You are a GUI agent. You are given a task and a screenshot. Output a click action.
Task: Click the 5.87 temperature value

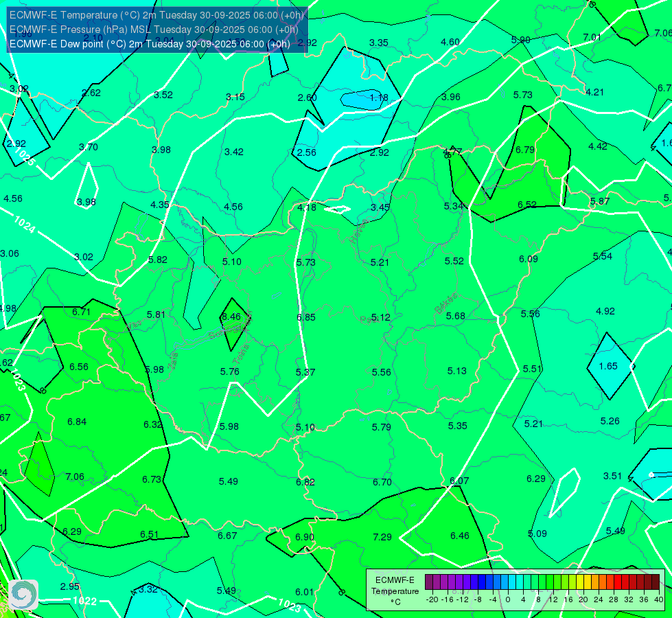click(x=599, y=202)
